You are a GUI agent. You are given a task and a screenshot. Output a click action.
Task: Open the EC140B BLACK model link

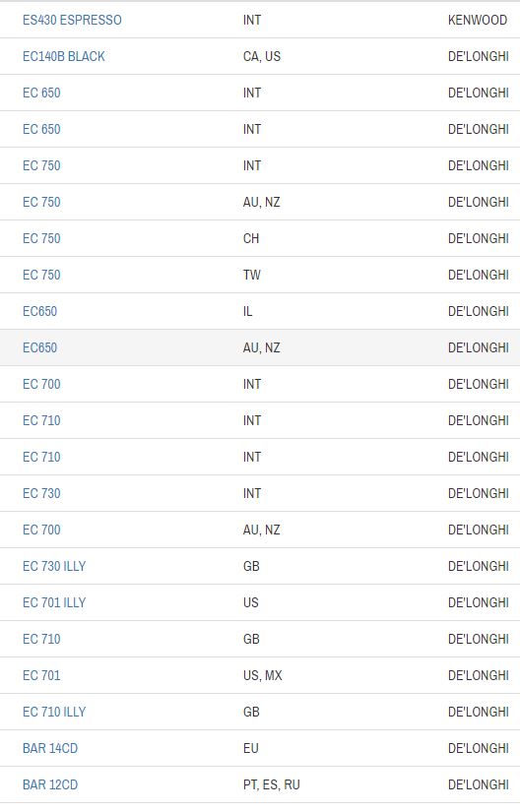(x=64, y=56)
